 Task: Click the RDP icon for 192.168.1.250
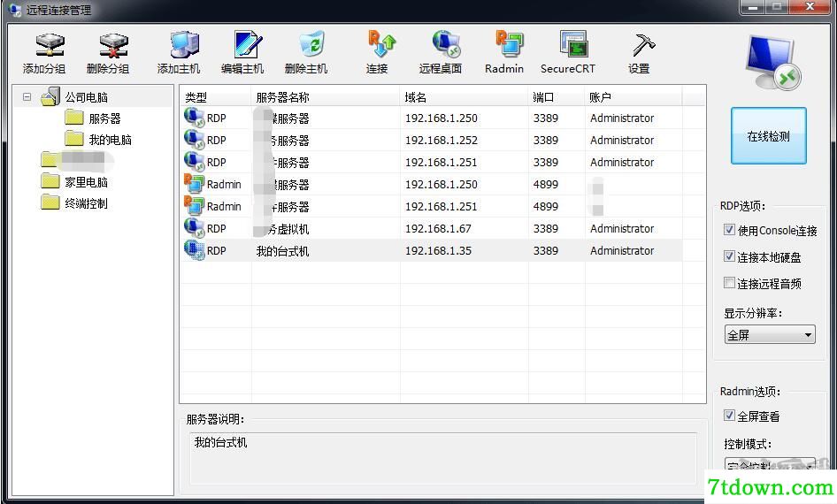tap(194, 118)
